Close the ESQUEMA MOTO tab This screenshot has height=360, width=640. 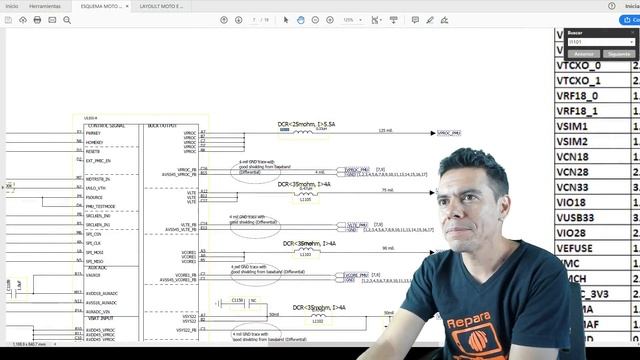[127, 6]
